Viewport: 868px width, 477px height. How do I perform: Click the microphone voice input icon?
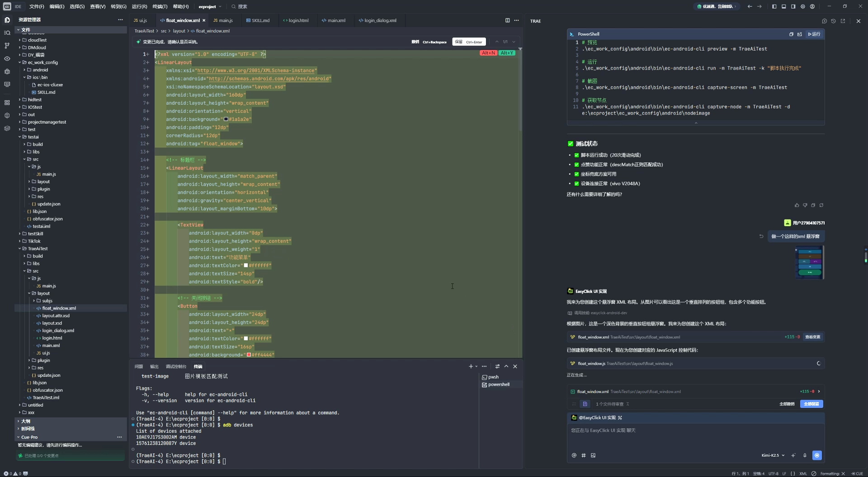(x=805, y=455)
